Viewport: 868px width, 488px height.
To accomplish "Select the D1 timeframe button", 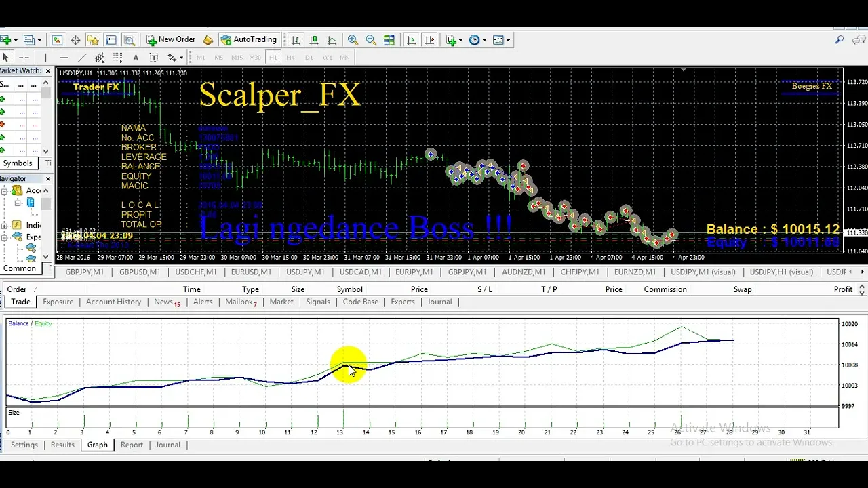I will [309, 58].
